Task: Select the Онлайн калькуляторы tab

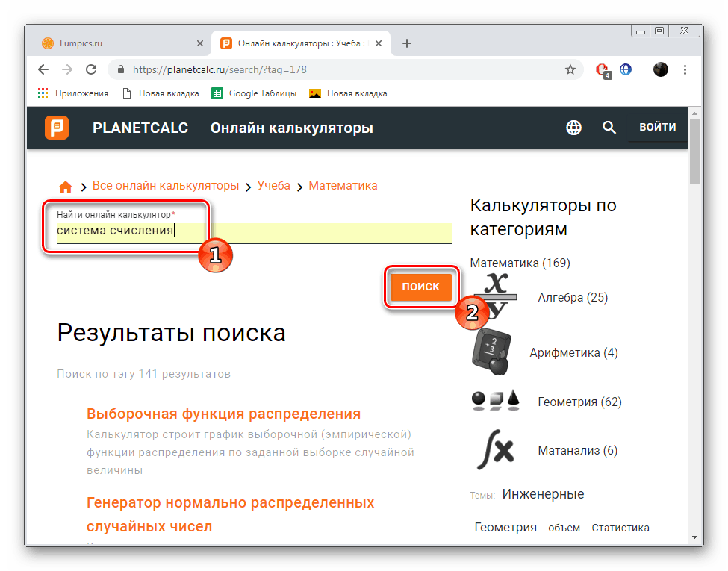Action: tap(301, 43)
